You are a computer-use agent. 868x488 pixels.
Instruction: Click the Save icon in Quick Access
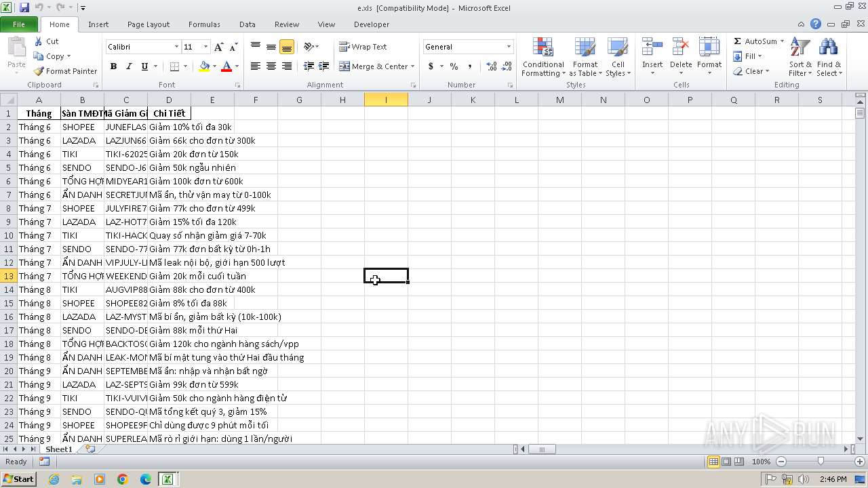(x=24, y=7)
